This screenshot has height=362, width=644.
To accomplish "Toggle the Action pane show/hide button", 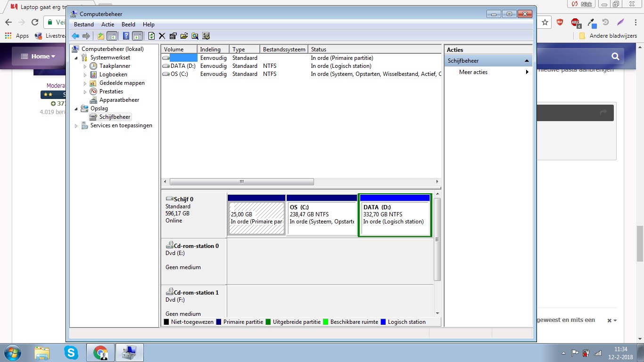I will 137,36.
